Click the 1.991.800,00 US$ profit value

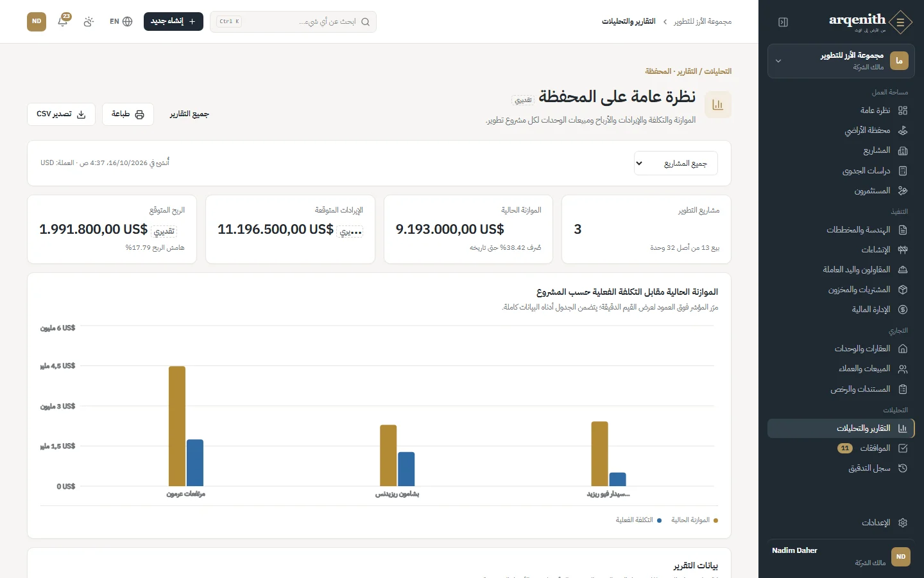[94, 229]
